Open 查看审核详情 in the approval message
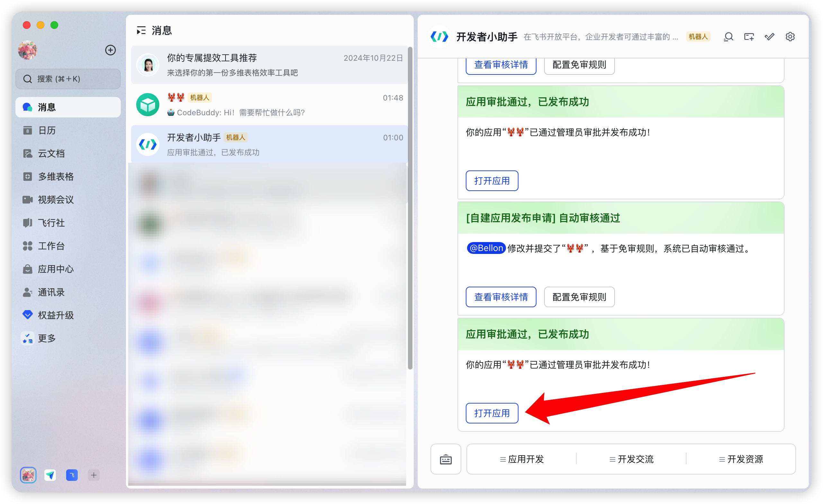823x504 pixels. [x=501, y=297]
